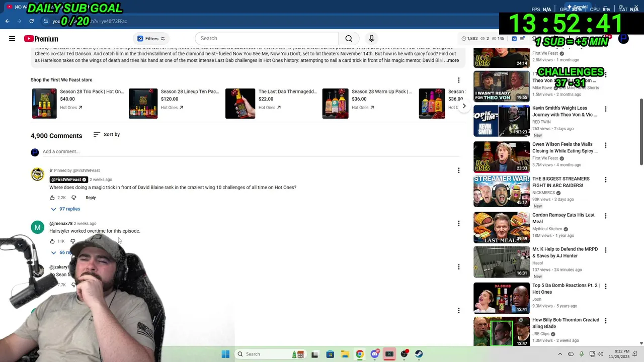Open the @FirstWeFeast channel name badge
Screen dimensions: 644x362
click(x=69, y=179)
